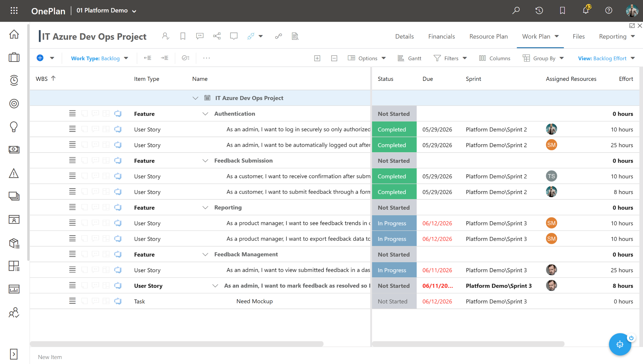Open timesheet clock in sidebar
This screenshot has height=364, width=643.
pyautogui.click(x=14, y=80)
